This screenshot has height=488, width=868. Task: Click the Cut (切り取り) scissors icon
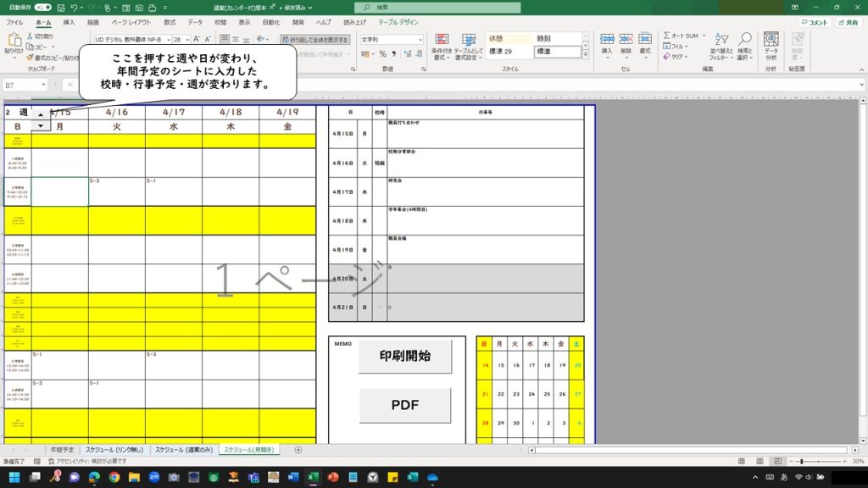[31, 36]
